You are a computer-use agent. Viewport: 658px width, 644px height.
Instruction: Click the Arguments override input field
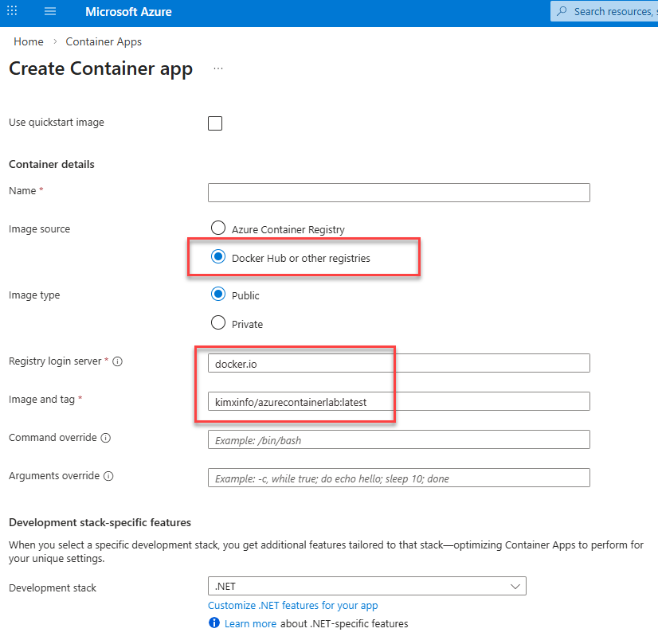point(398,478)
